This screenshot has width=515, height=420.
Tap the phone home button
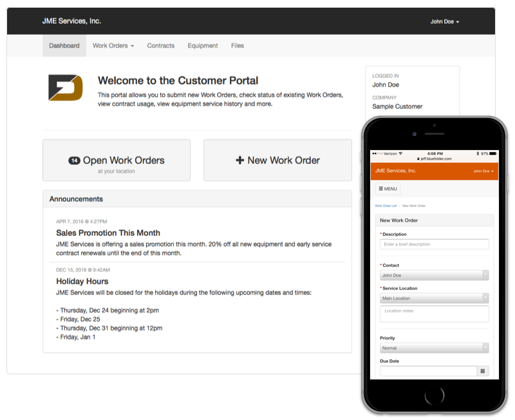[434, 396]
